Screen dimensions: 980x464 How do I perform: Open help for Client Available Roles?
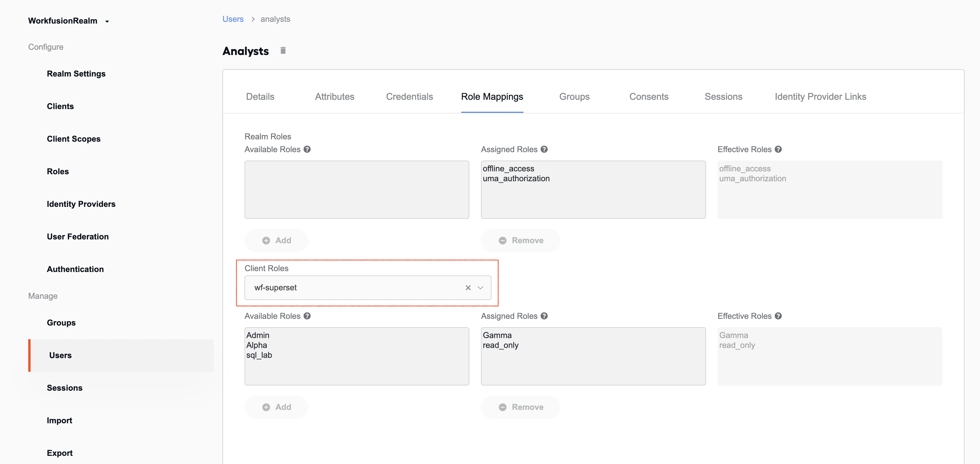pyautogui.click(x=307, y=316)
